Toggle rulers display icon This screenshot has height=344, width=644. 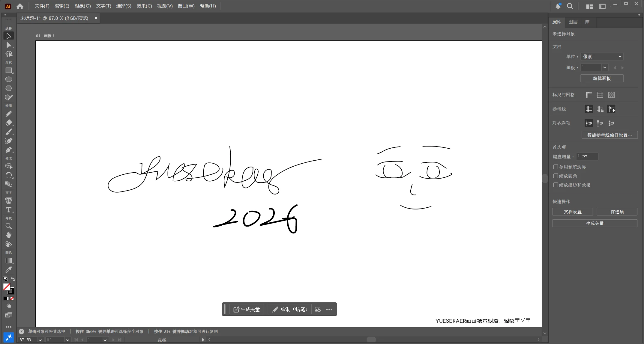pyautogui.click(x=589, y=95)
